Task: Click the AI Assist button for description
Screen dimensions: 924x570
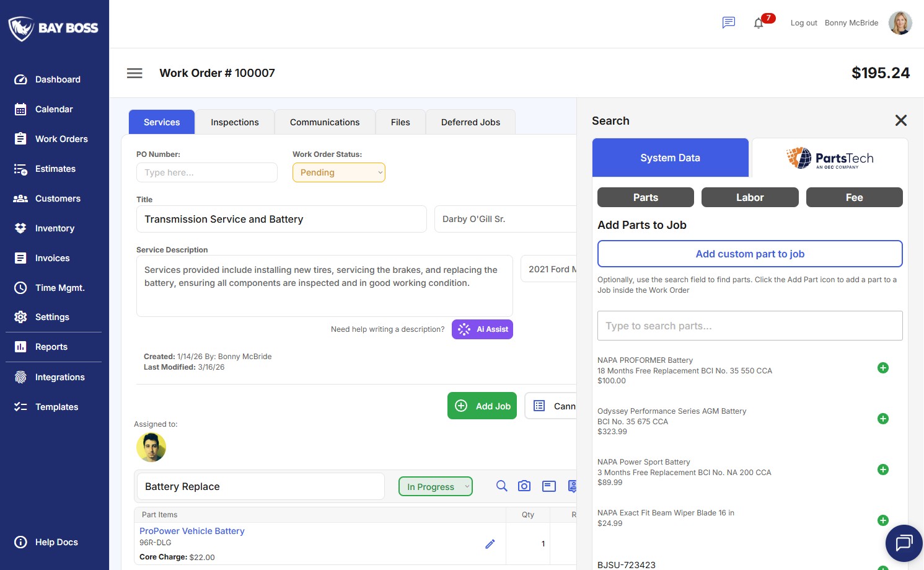Action: pos(482,329)
